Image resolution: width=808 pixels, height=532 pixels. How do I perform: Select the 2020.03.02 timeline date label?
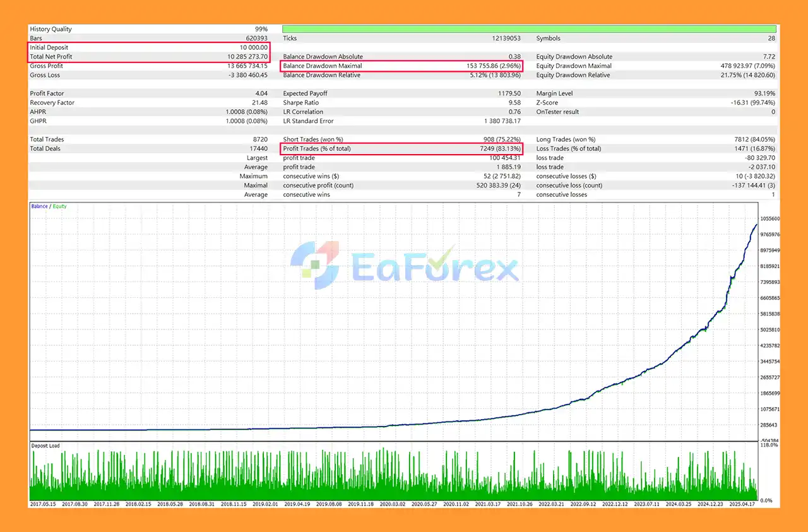393,504
